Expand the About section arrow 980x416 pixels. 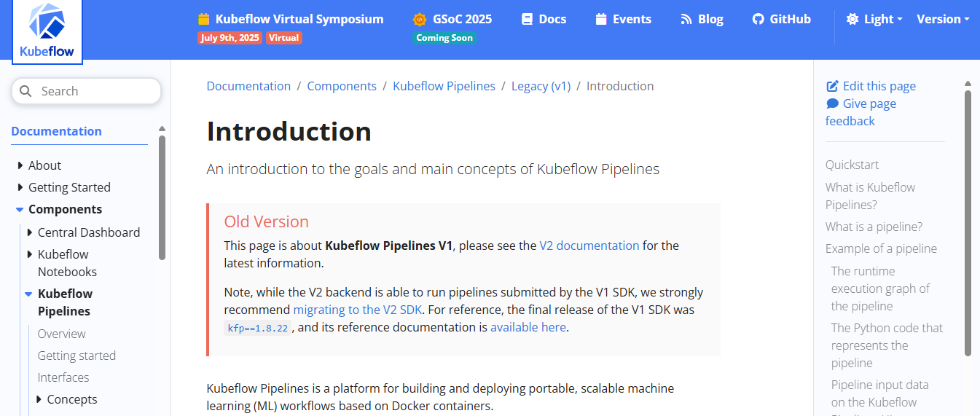pyautogui.click(x=20, y=165)
